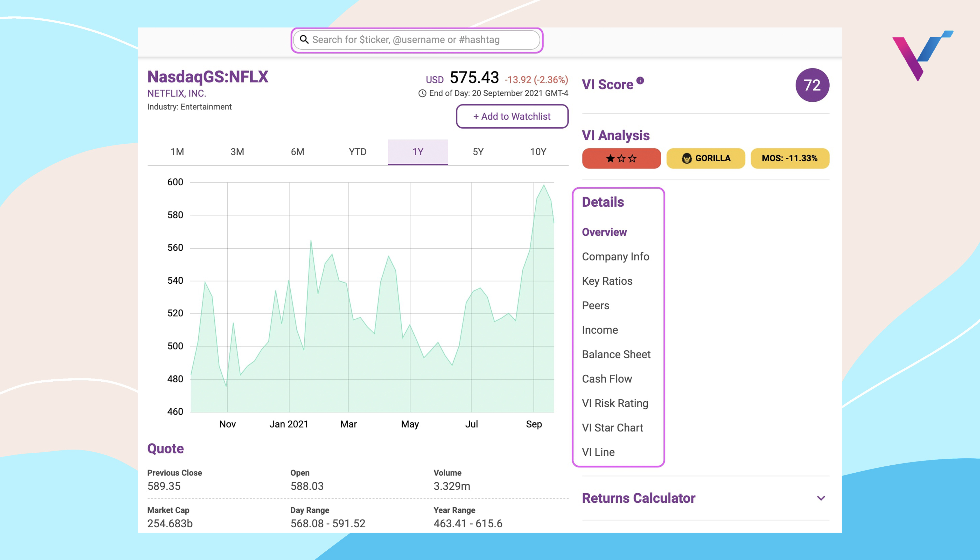Click the Details heading
The height and width of the screenshot is (560, 980).
click(x=603, y=202)
